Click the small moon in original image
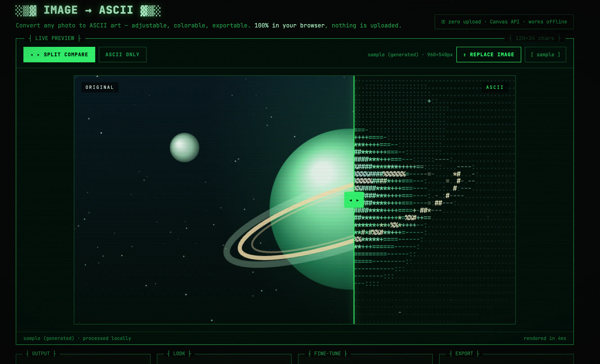Screen dimensions: 600x364 pyautogui.click(x=184, y=147)
